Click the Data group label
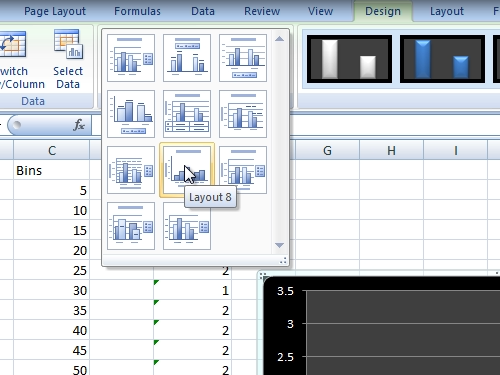500x375 pixels. pyautogui.click(x=33, y=101)
